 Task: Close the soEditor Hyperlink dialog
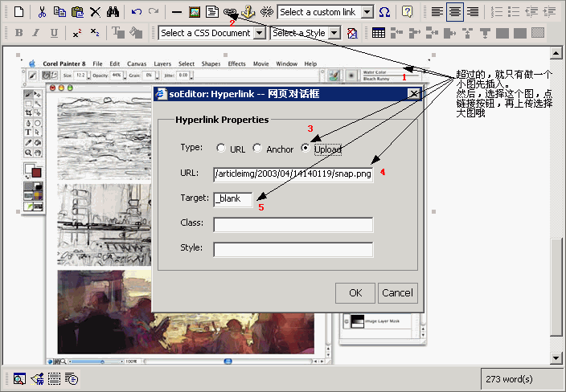click(x=414, y=94)
